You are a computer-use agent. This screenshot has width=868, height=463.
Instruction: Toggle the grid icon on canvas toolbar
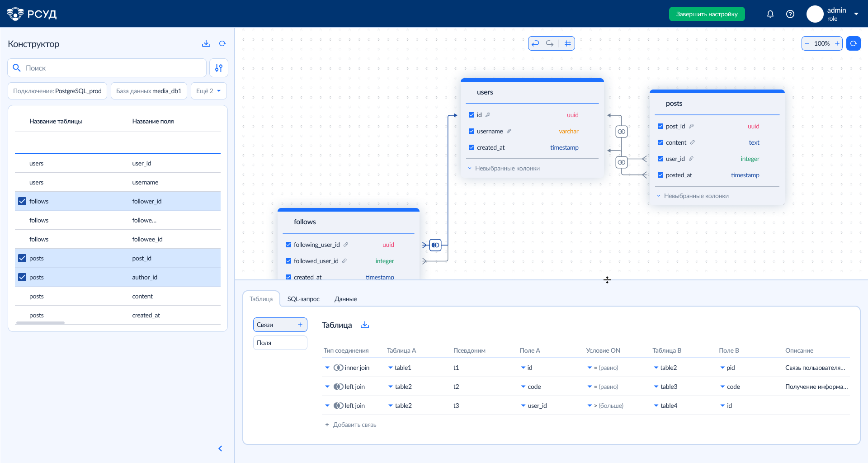[x=568, y=43]
